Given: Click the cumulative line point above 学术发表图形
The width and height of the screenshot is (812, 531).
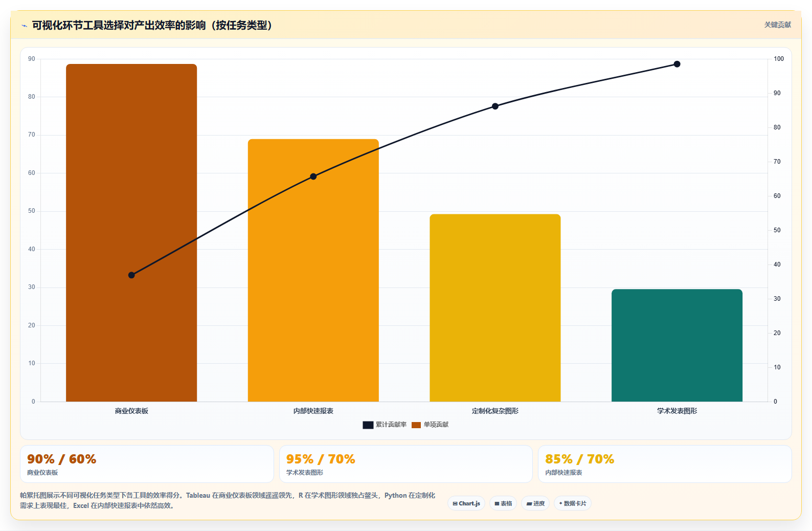Looking at the screenshot, I should pyautogui.click(x=677, y=64).
